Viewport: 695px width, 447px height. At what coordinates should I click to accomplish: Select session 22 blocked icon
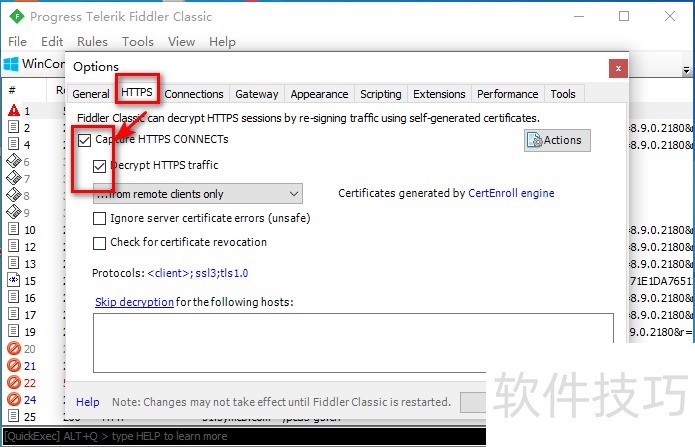coord(14,382)
